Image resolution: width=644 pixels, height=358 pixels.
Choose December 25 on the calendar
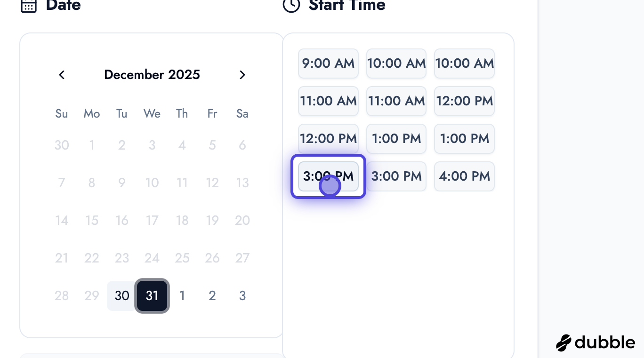tap(182, 258)
